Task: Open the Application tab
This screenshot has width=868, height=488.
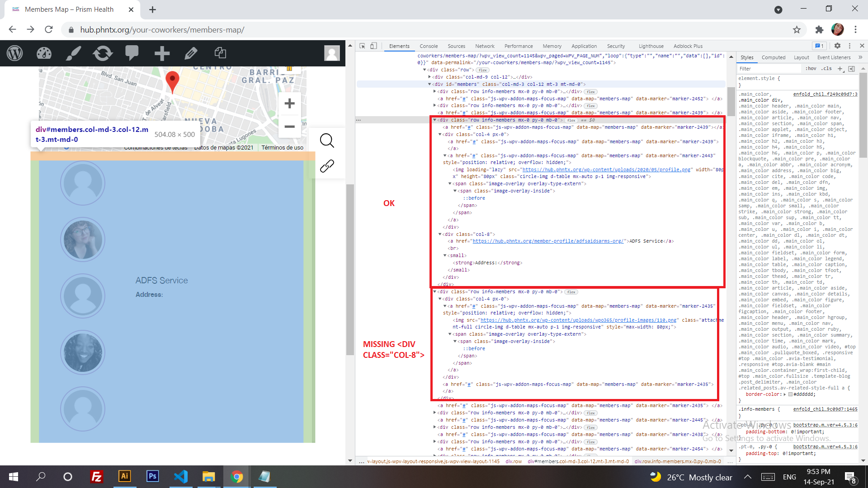Action: tap(584, 46)
